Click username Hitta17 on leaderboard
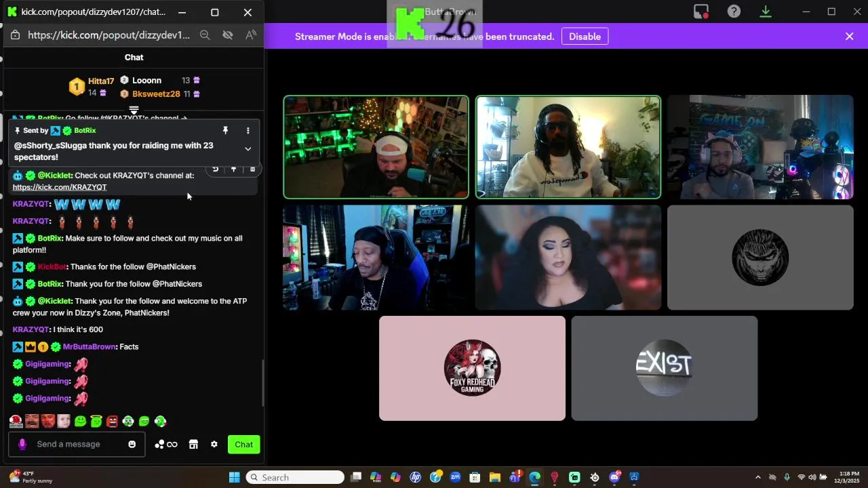 click(101, 81)
